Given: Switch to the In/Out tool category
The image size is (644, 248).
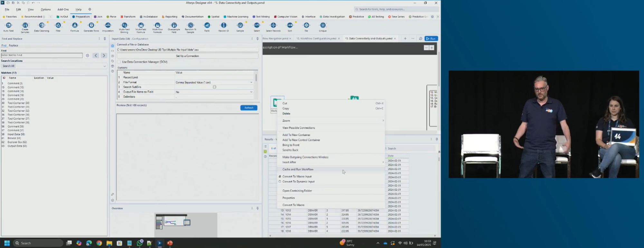Looking at the screenshot, I should [x=62, y=17].
